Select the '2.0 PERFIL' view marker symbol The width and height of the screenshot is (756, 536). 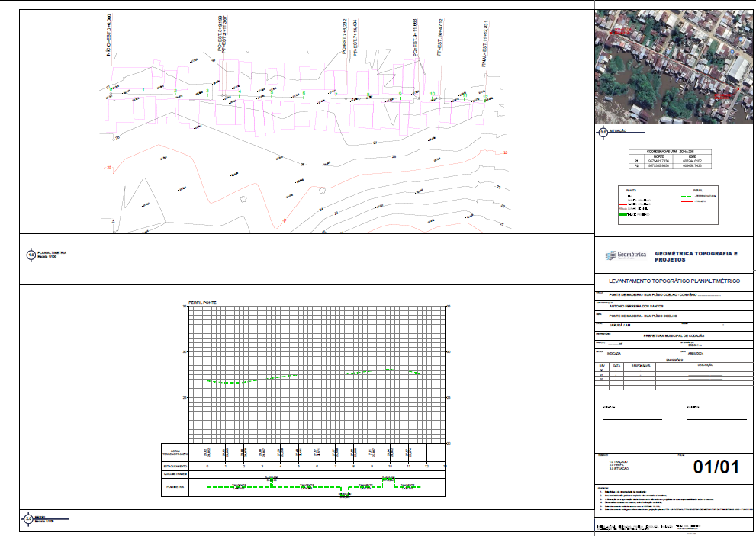tap(28, 519)
